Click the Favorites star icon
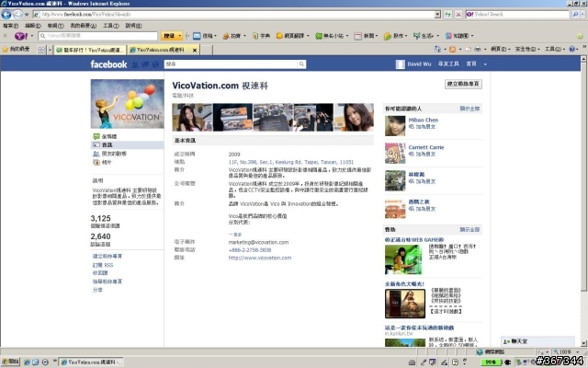The height and width of the screenshot is (368, 588). (x=6, y=50)
